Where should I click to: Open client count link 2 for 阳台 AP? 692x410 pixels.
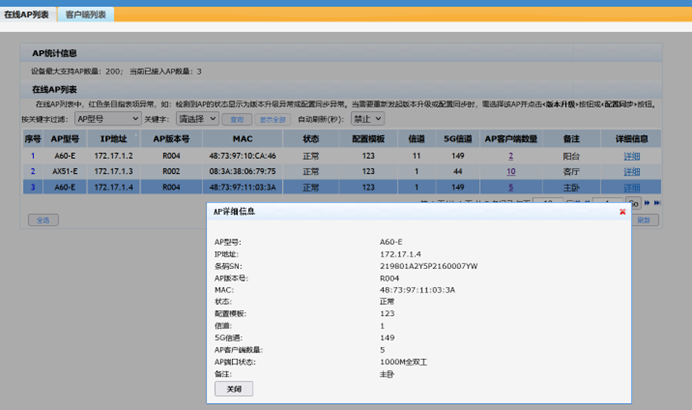[x=511, y=156]
